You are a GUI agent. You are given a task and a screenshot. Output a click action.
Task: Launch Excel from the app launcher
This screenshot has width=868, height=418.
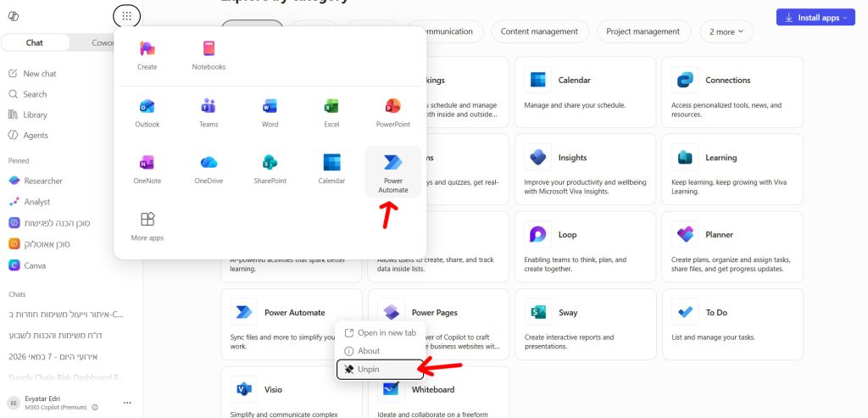point(331,113)
